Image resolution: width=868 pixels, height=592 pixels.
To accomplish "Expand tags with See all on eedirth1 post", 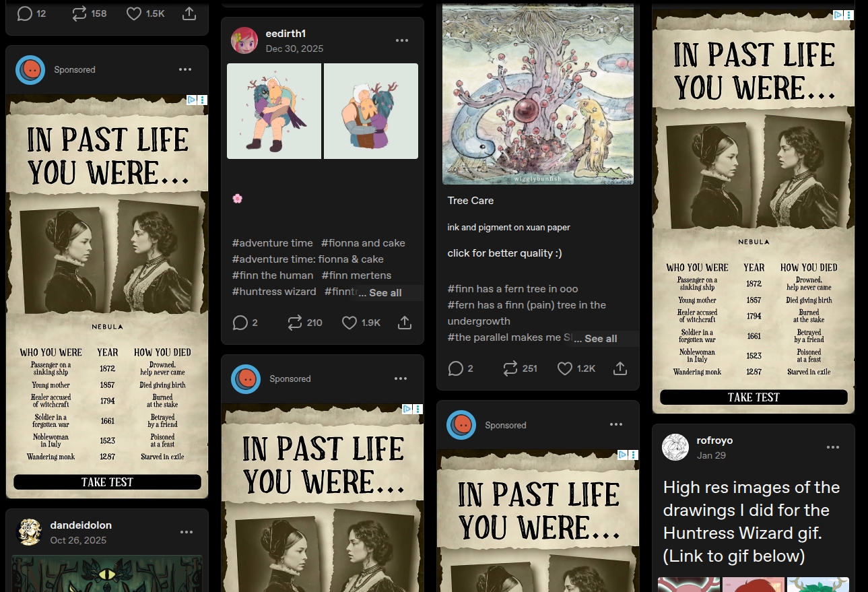I will click(385, 293).
